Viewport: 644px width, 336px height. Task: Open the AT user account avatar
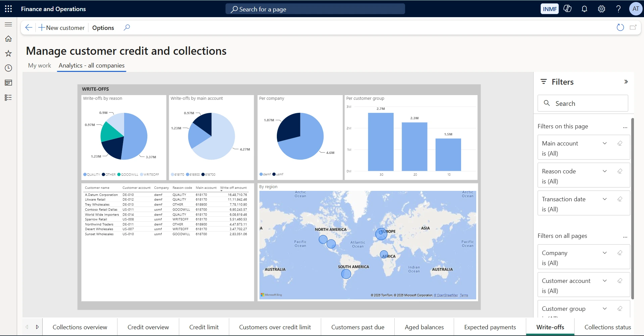636,9
